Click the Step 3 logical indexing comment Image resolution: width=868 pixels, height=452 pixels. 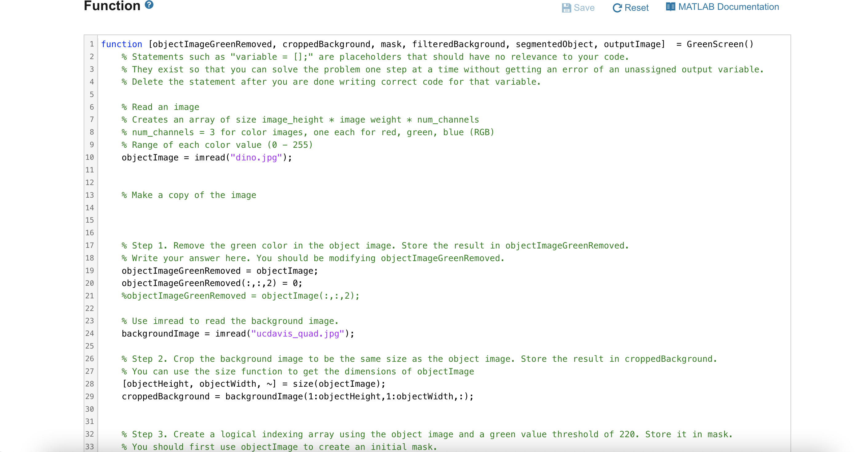point(426,434)
